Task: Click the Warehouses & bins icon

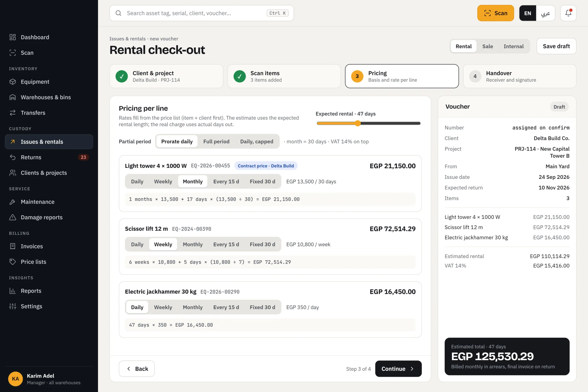Action: pos(13,97)
